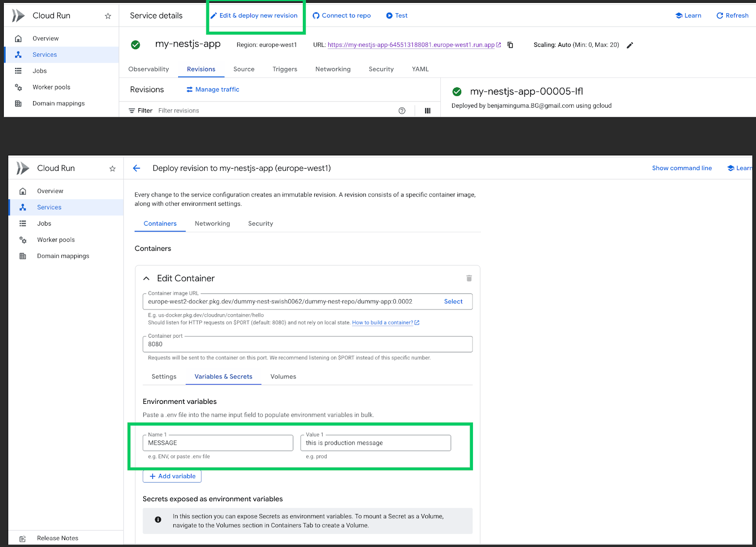Click the green check beside my-nestjs-app-00005-lfl
The width and height of the screenshot is (756, 547).
coord(457,92)
